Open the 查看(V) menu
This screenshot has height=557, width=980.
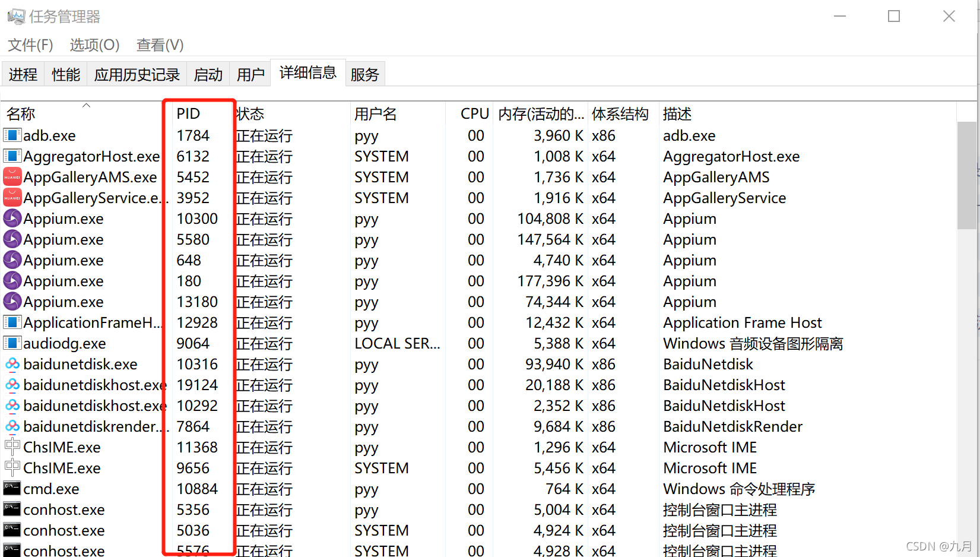tap(160, 45)
